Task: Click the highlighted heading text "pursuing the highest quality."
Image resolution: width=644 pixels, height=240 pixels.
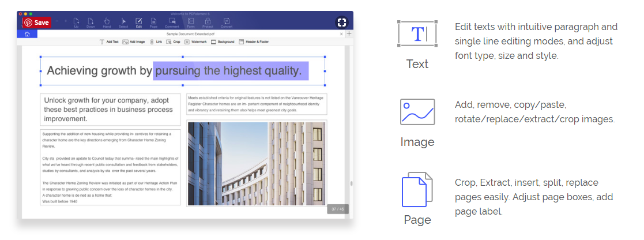Action: click(x=231, y=71)
